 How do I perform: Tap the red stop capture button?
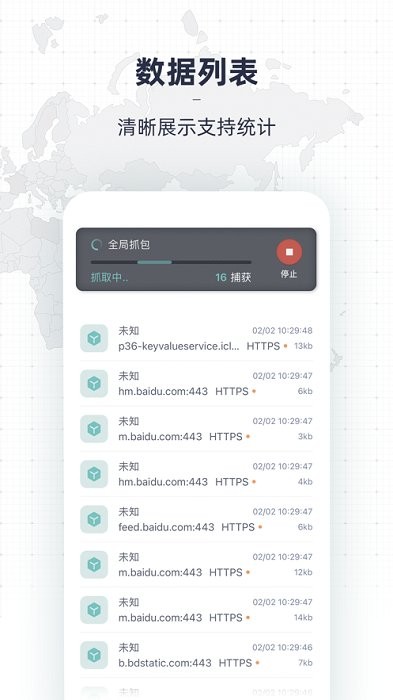(x=289, y=252)
